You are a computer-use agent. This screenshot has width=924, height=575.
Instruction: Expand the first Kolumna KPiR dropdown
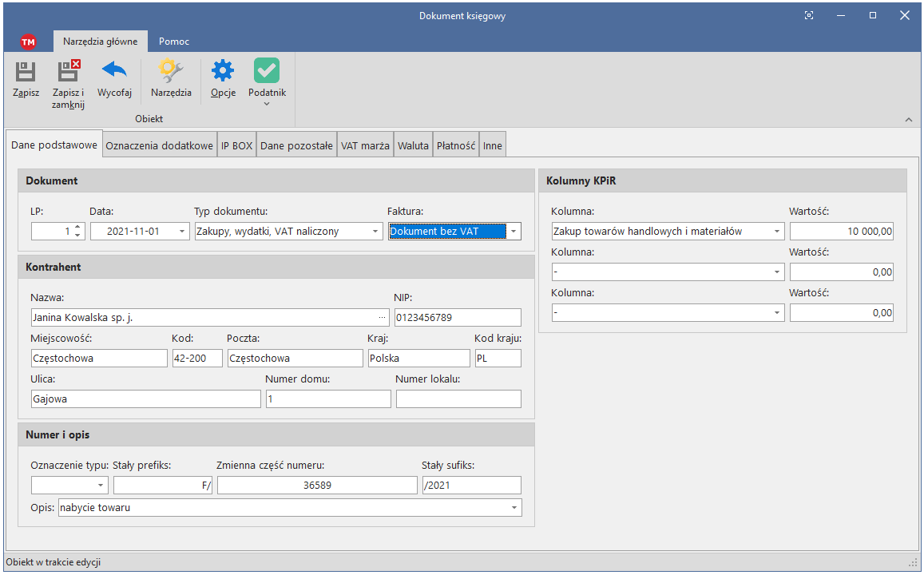(776, 232)
